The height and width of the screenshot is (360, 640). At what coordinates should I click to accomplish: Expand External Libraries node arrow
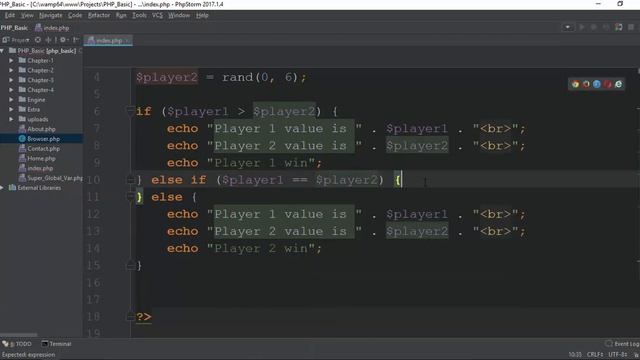[2, 188]
